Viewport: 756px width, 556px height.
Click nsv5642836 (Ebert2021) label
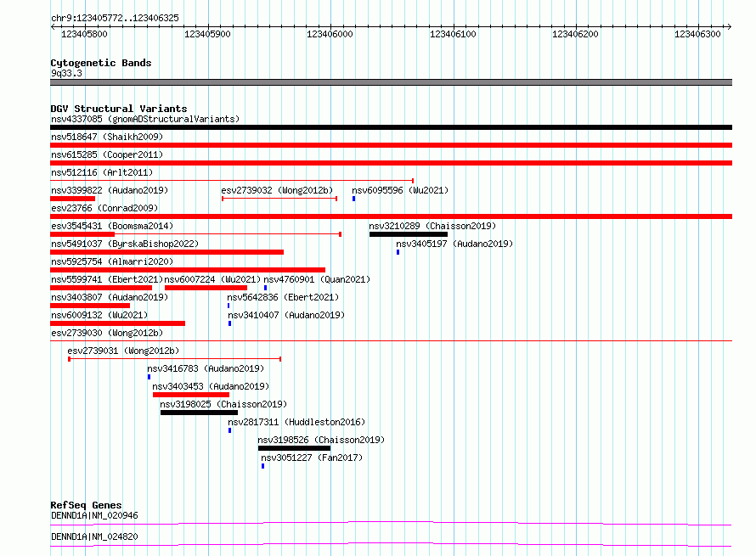[283, 297]
